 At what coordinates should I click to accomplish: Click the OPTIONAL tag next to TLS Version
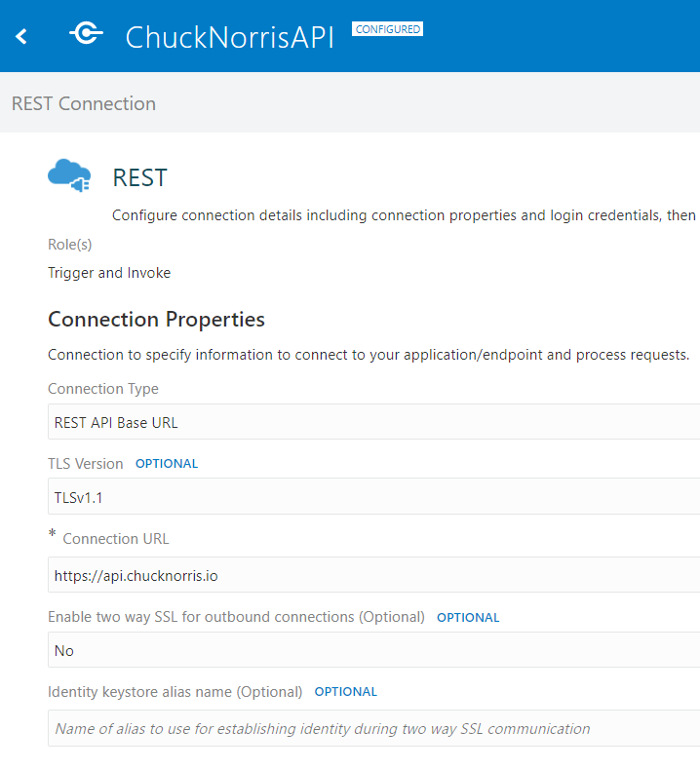click(167, 464)
